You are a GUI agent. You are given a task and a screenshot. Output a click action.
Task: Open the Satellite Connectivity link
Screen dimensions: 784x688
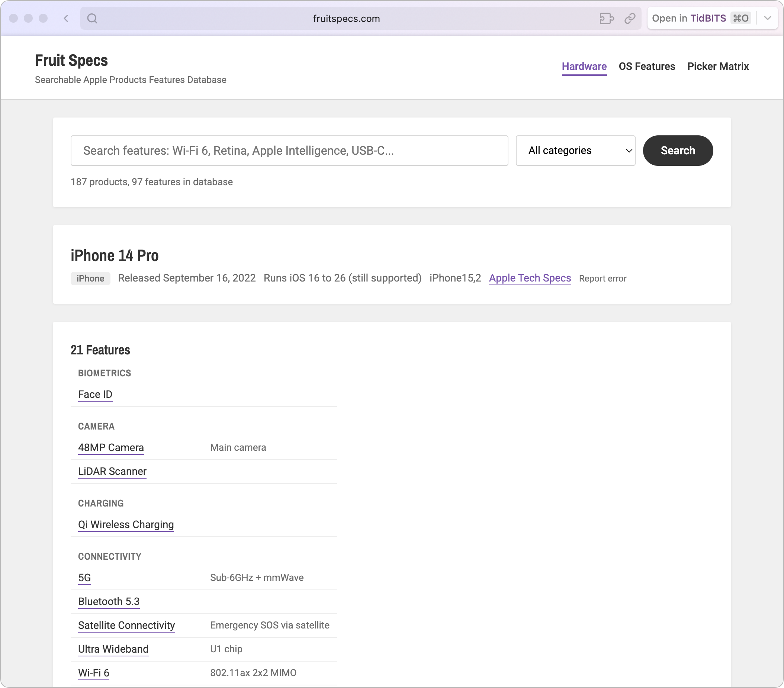(126, 626)
